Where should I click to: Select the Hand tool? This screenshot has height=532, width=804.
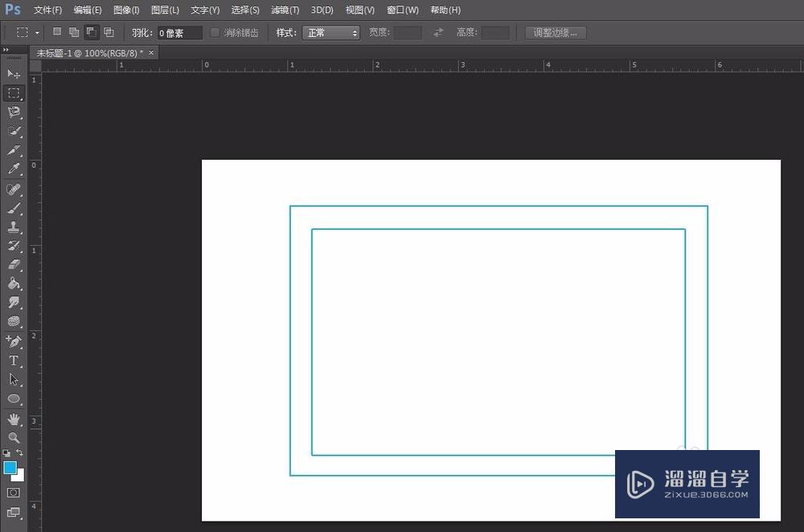click(x=14, y=419)
